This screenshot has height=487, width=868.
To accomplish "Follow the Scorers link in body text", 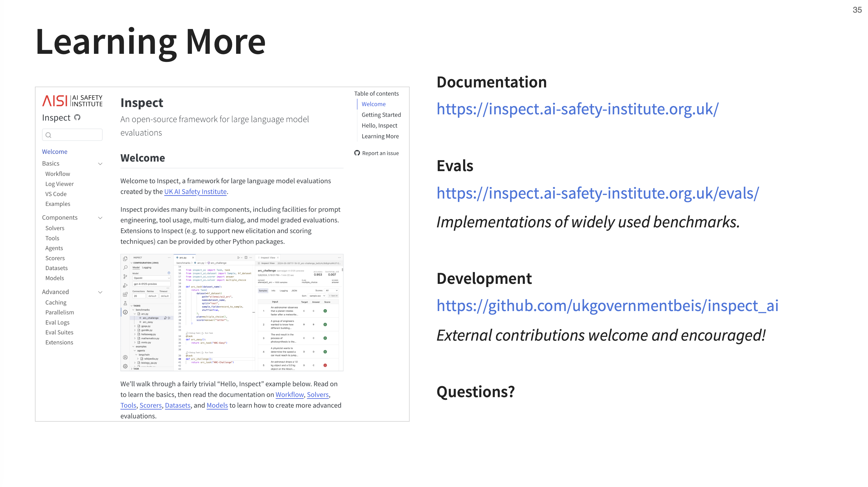I will pyautogui.click(x=150, y=405).
